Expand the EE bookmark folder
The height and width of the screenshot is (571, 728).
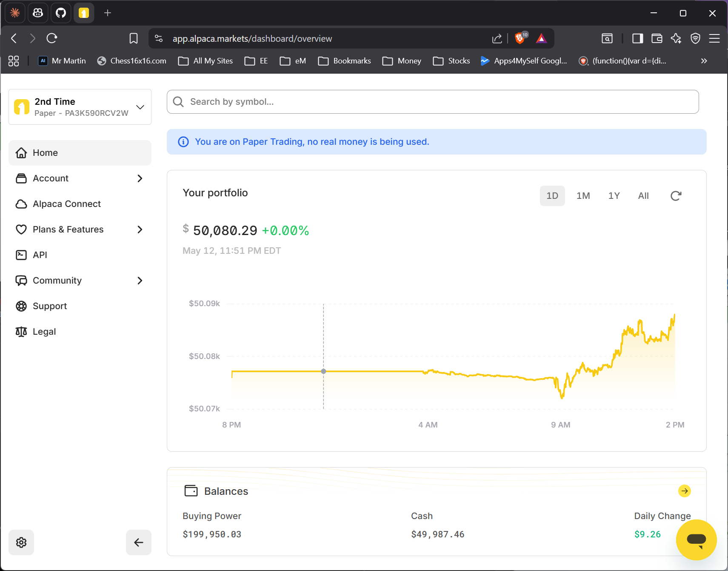pyautogui.click(x=256, y=61)
